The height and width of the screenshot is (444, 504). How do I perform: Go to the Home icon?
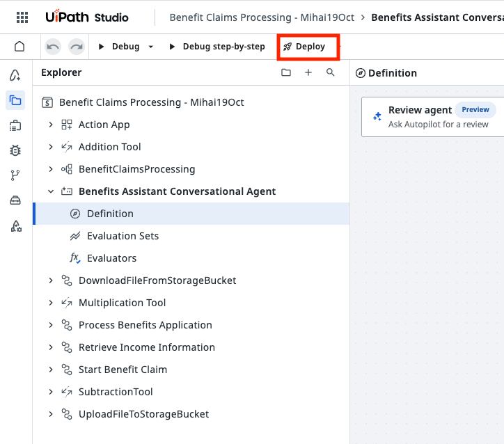(19, 46)
